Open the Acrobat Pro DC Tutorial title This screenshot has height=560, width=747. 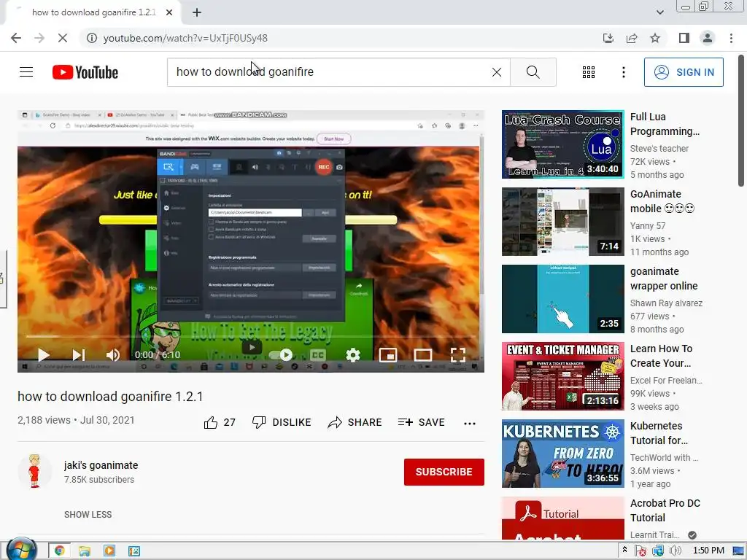tap(665, 510)
